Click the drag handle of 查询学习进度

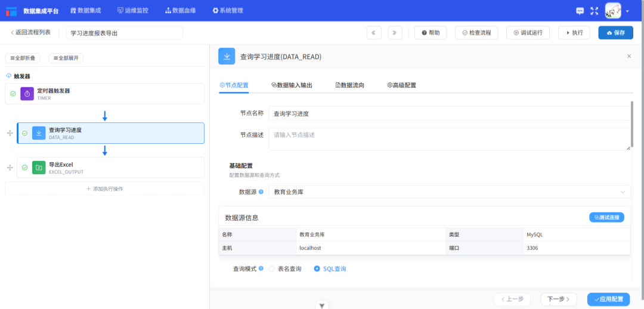[x=10, y=133]
